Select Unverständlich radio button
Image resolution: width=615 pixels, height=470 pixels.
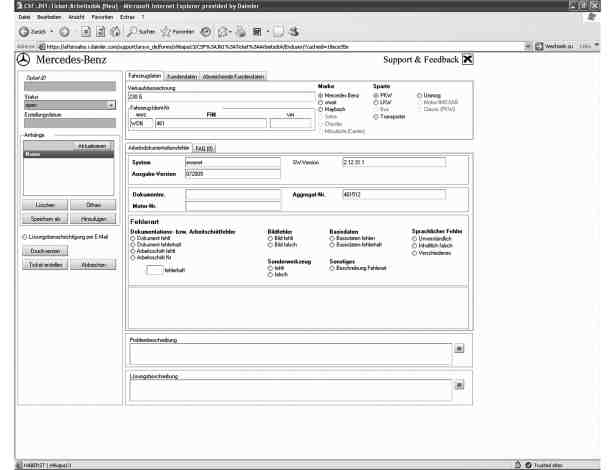tap(414, 239)
